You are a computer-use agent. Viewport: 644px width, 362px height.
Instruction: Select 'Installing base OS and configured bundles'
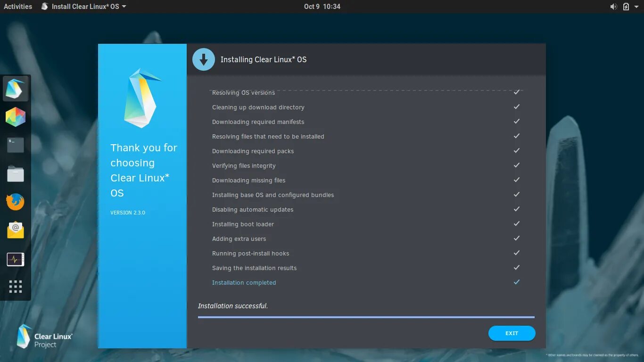273,195
